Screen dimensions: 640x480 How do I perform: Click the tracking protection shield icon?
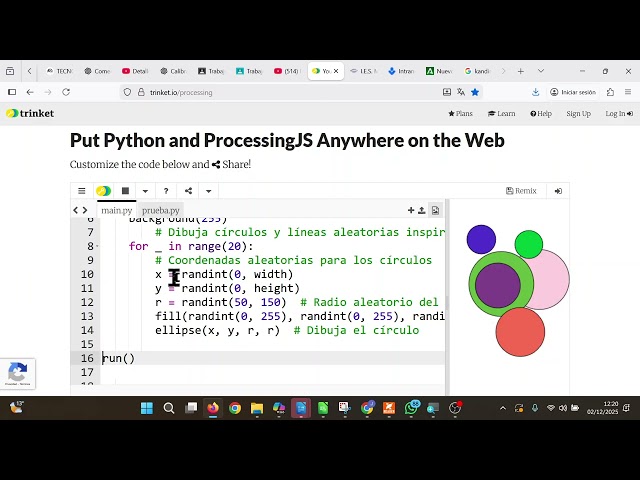coord(127,92)
